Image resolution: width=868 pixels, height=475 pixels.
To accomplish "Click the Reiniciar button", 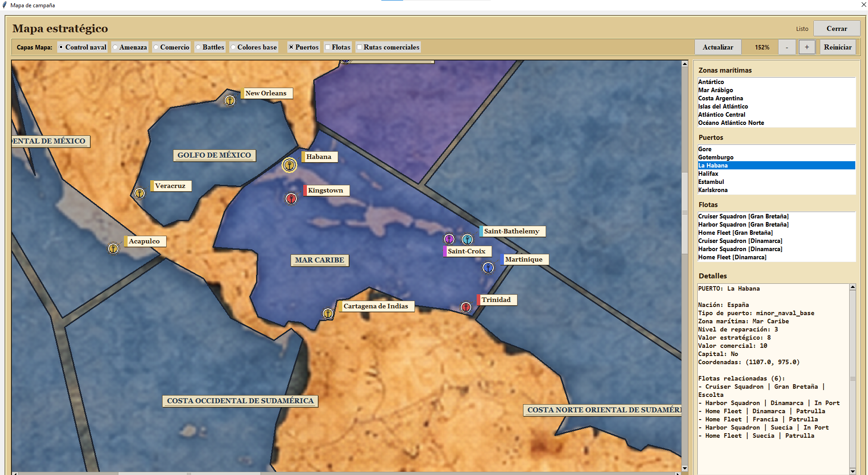I will [838, 47].
